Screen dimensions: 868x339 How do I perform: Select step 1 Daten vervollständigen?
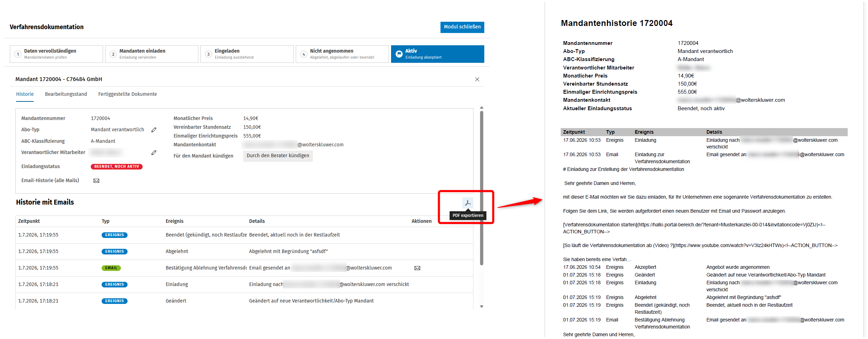coord(56,54)
